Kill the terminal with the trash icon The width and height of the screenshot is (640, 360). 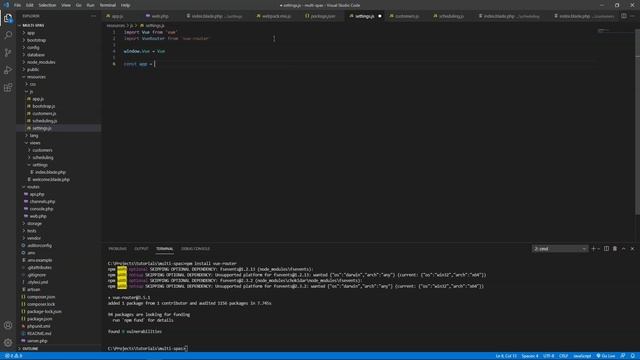(x=615, y=249)
